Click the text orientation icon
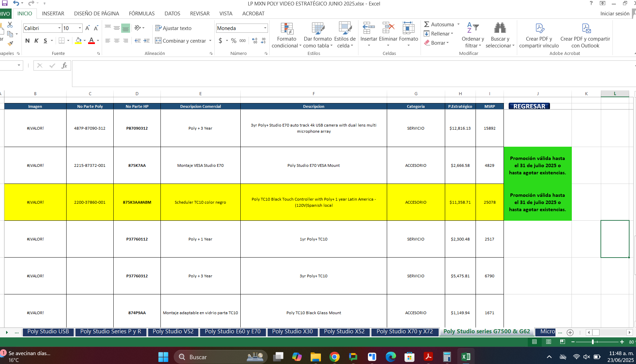This screenshot has width=636, height=364. pos(138,28)
